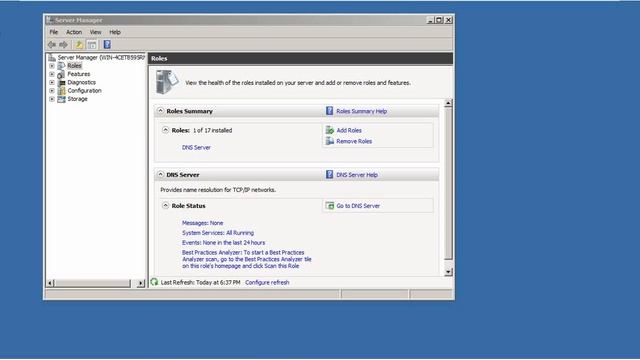This screenshot has height=360, width=640.
Task: Select Storage in the console tree
Action: (78, 99)
